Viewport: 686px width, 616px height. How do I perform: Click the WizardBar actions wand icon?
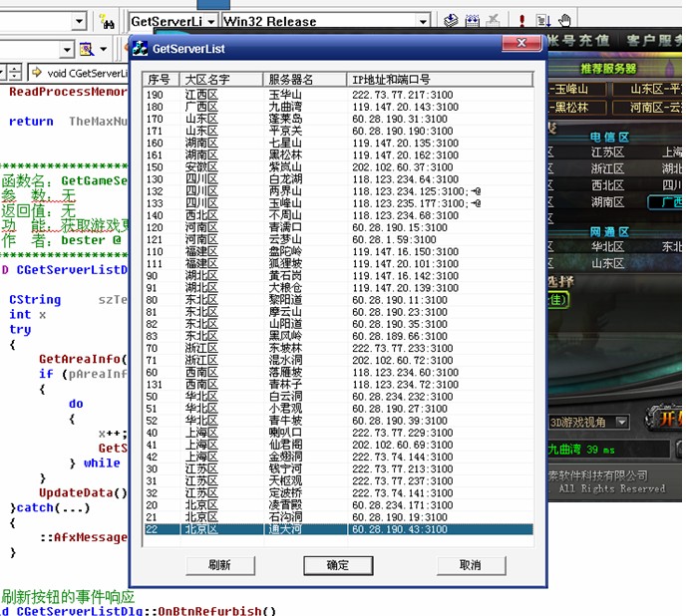tap(86, 49)
